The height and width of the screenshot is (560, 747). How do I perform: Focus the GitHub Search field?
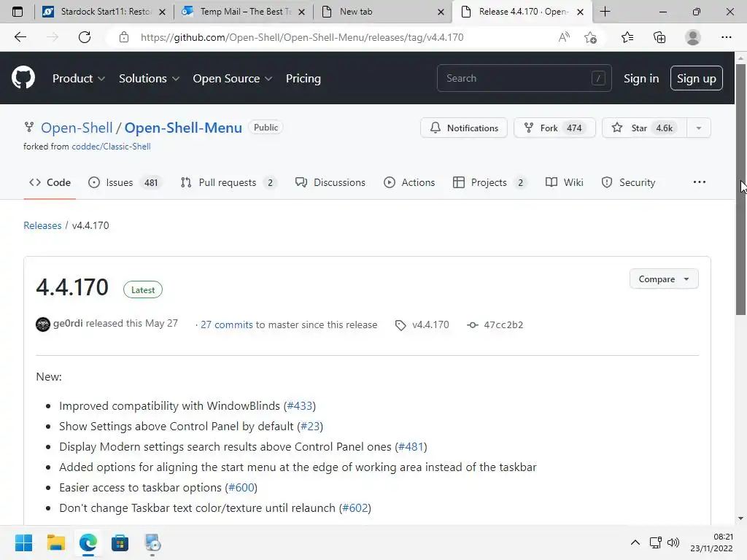pos(524,78)
